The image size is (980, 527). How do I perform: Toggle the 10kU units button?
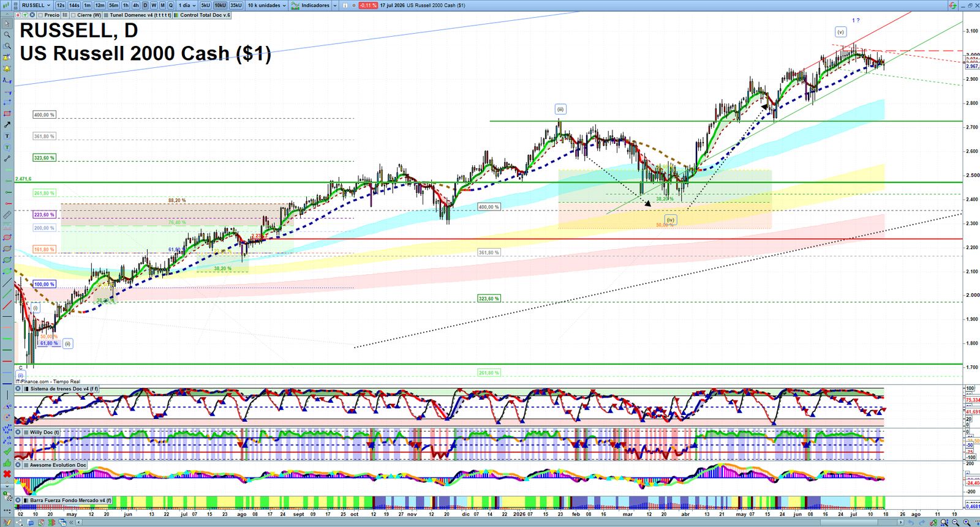(x=220, y=6)
